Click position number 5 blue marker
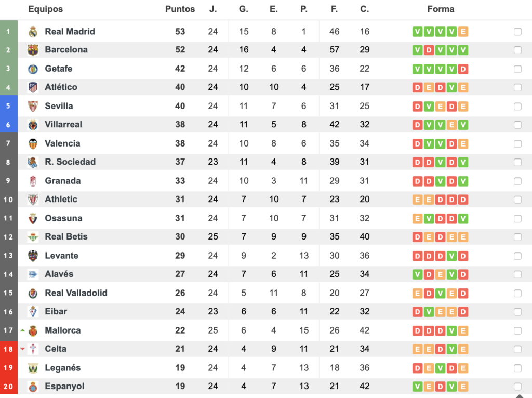 pyautogui.click(x=8, y=106)
